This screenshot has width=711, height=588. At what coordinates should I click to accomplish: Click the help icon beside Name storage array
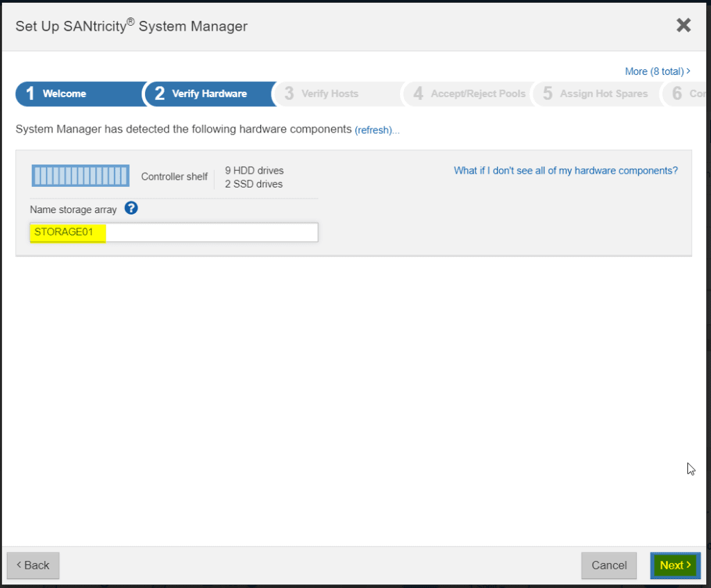tap(131, 208)
